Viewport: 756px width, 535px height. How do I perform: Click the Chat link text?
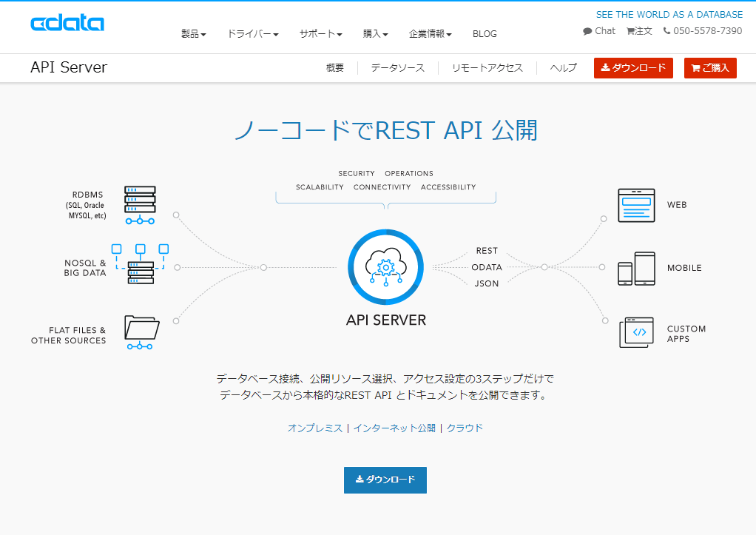[x=605, y=31]
